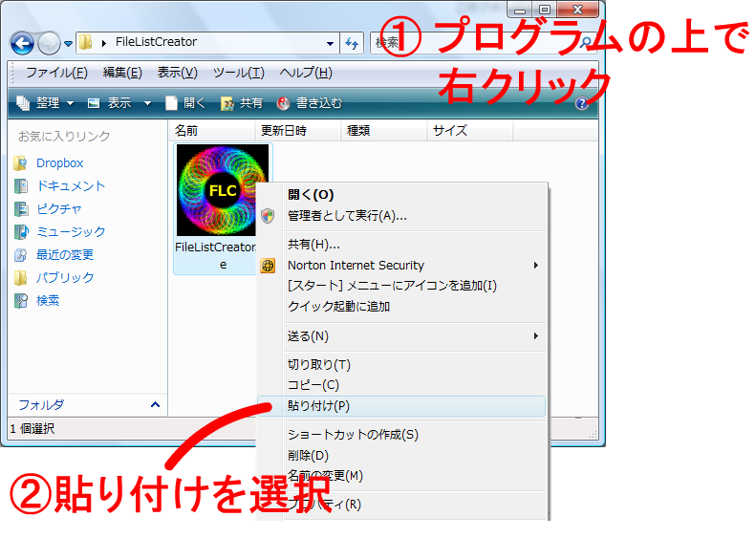Sort by the 名前 column header

[212, 131]
